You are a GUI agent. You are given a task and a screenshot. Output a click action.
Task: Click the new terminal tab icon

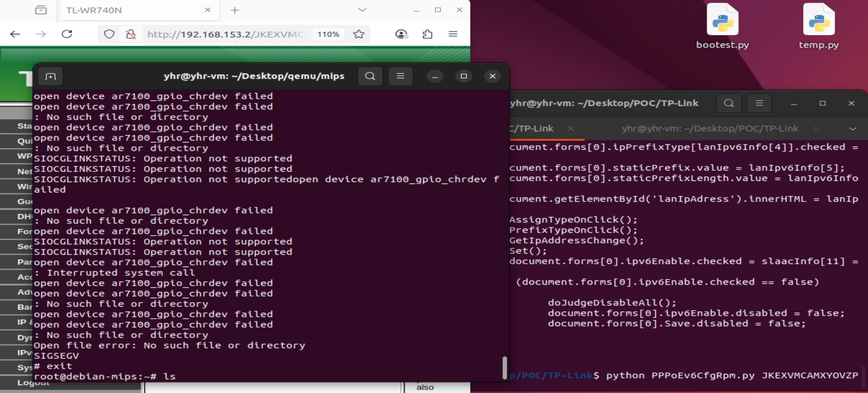click(x=51, y=77)
